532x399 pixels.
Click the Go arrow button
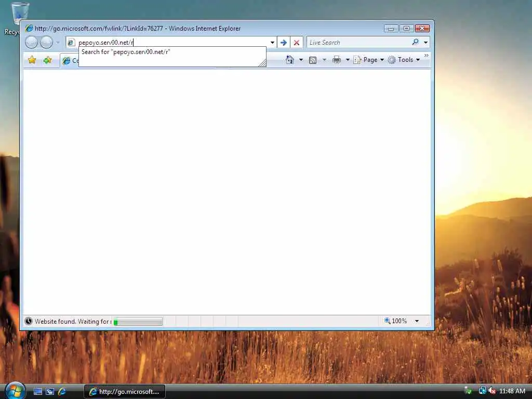pos(284,43)
